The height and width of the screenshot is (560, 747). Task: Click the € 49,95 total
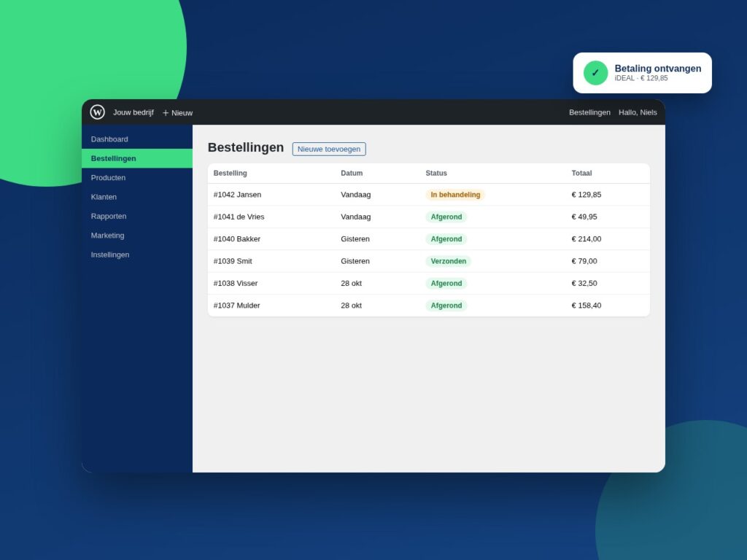point(584,217)
